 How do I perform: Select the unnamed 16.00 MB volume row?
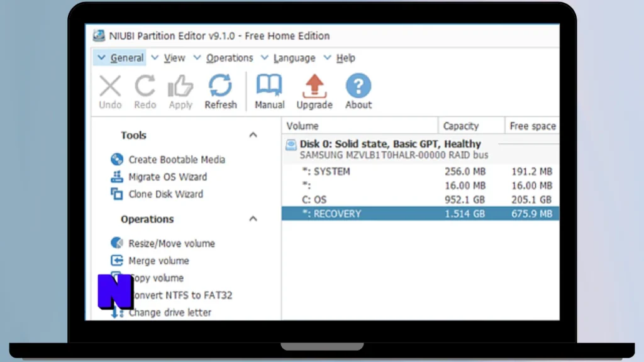click(421, 185)
